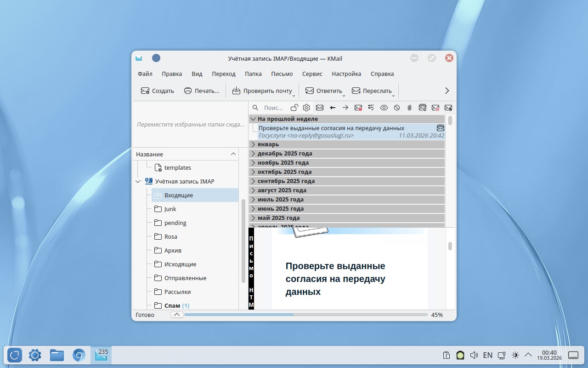Viewport: 588px width, 368px height.
Task: Click the attachment paperclip filter icon
Action: tap(409, 108)
